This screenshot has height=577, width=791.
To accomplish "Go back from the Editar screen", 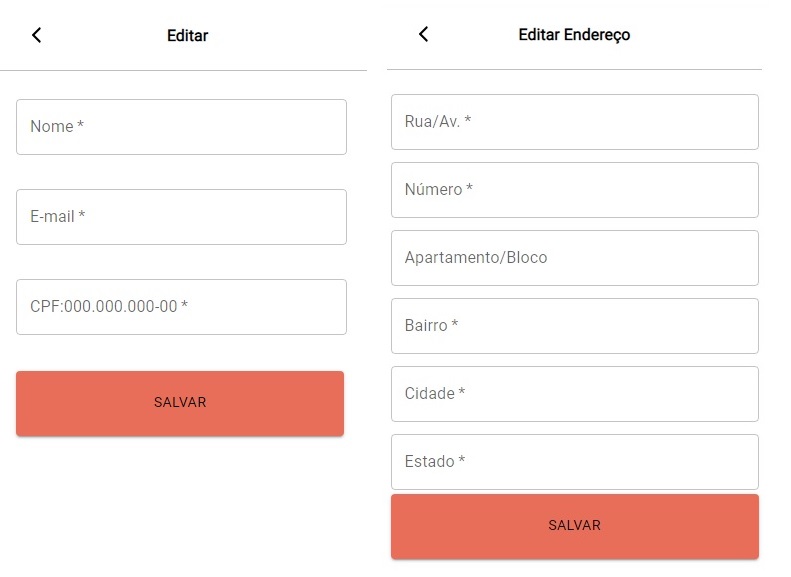I will coord(37,35).
